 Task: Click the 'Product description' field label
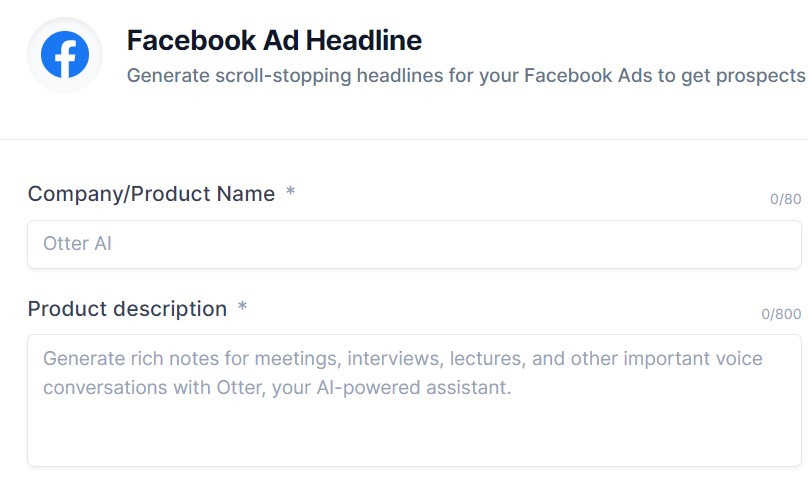(x=127, y=309)
